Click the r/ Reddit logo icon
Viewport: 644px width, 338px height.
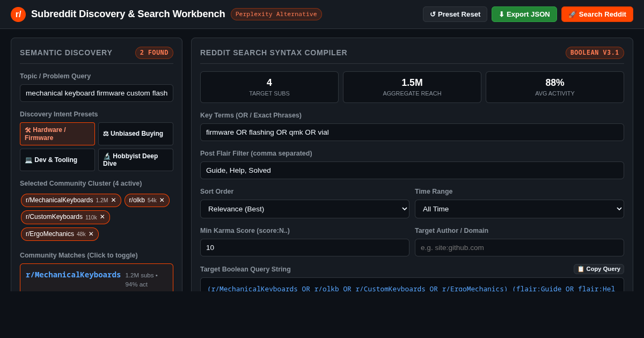coord(18,14)
